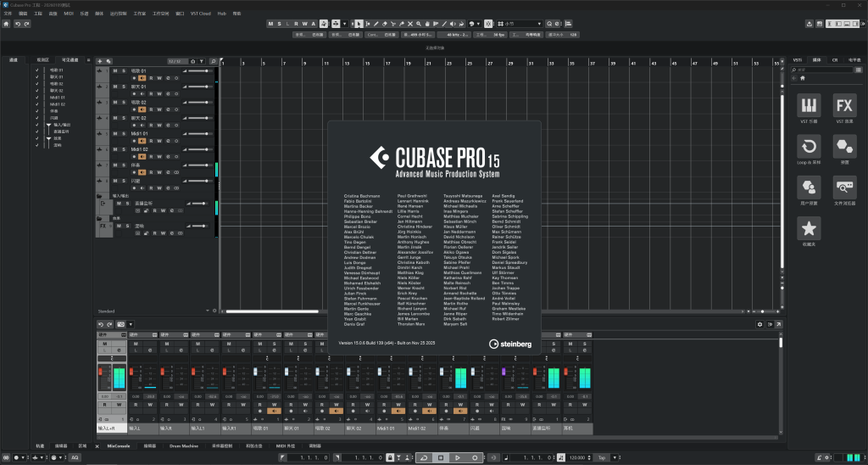Image resolution: width=868 pixels, height=465 pixels.
Task: Open the Hub menu
Action: [221, 14]
